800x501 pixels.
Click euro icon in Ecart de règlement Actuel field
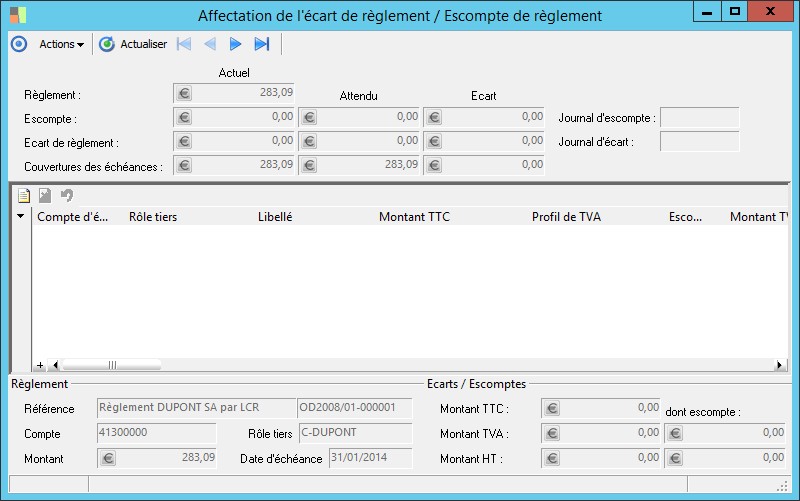[184, 141]
